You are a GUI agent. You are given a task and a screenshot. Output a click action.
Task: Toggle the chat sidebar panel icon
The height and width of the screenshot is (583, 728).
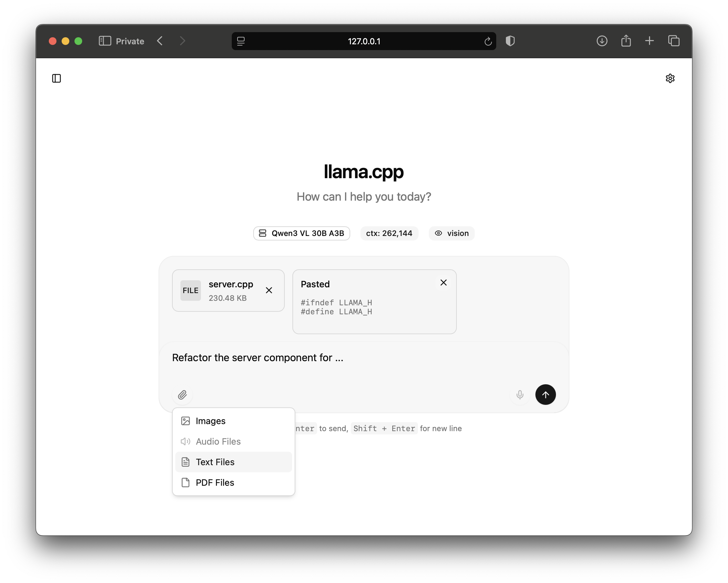coord(56,78)
